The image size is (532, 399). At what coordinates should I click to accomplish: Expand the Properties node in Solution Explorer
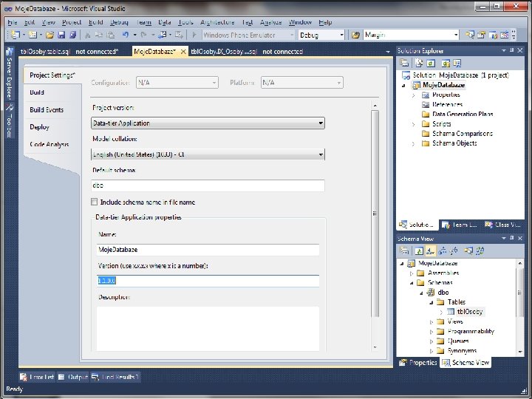tap(413, 95)
